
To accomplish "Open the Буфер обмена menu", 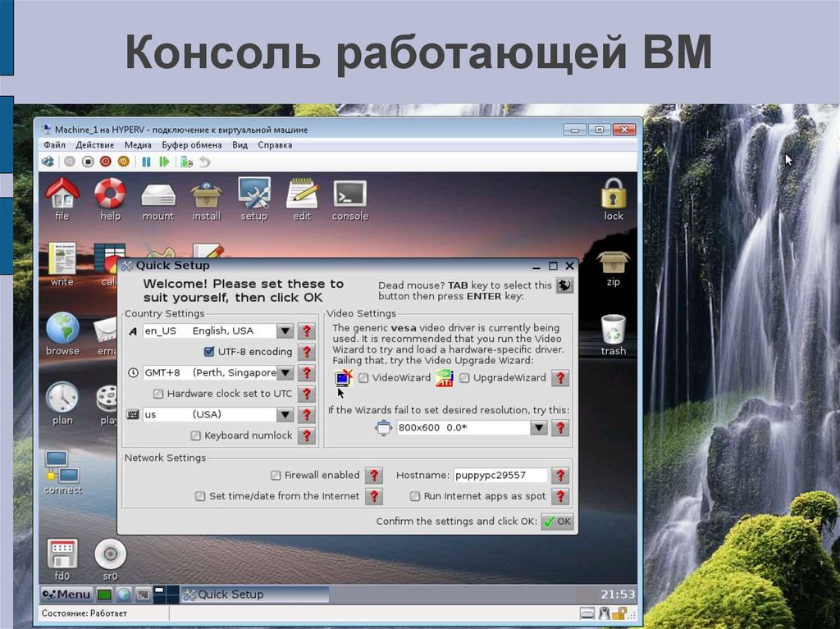I will click(x=192, y=145).
